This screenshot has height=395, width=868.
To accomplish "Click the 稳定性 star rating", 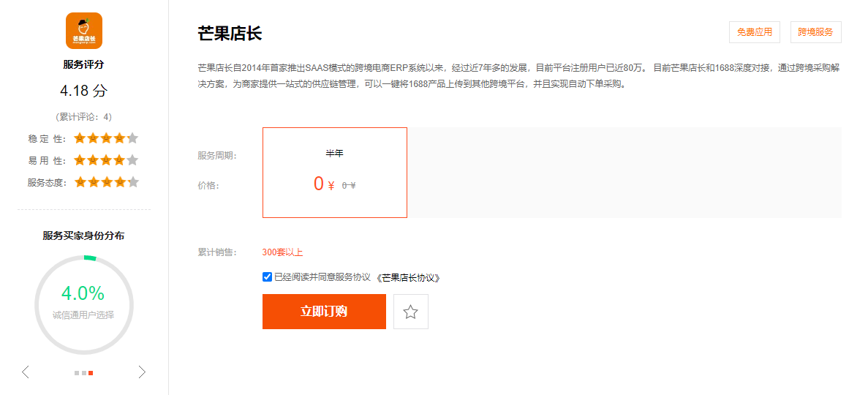I will tap(106, 138).
